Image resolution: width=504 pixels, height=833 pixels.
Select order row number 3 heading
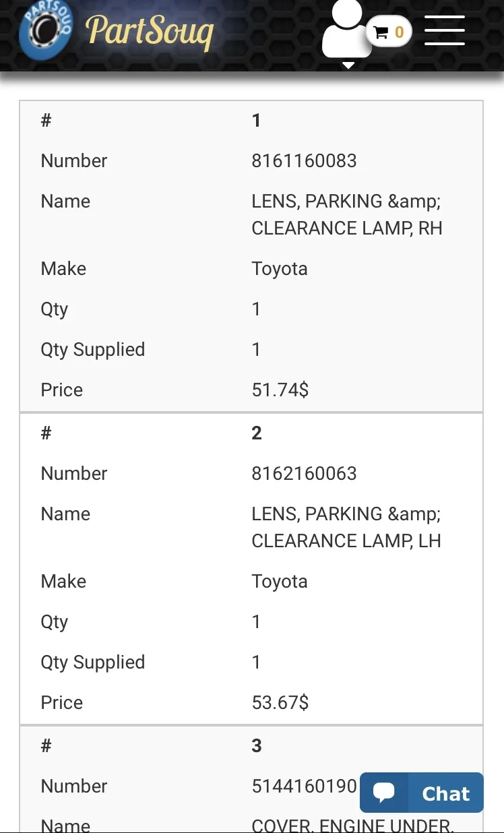tap(256, 746)
